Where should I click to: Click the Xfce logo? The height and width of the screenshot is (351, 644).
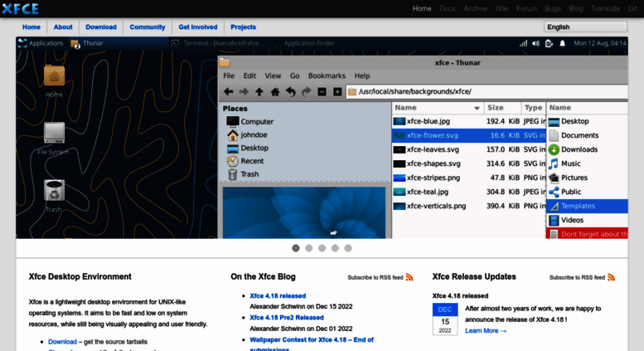(20, 8)
